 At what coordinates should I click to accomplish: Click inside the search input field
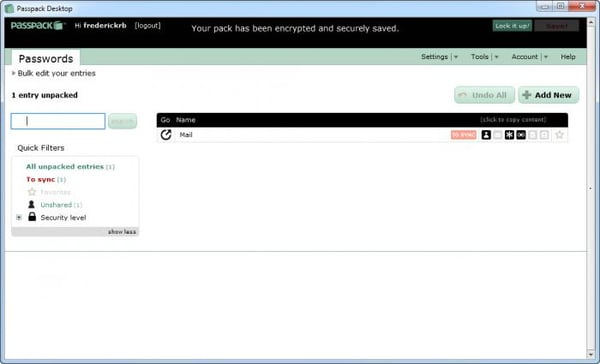[58, 121]
